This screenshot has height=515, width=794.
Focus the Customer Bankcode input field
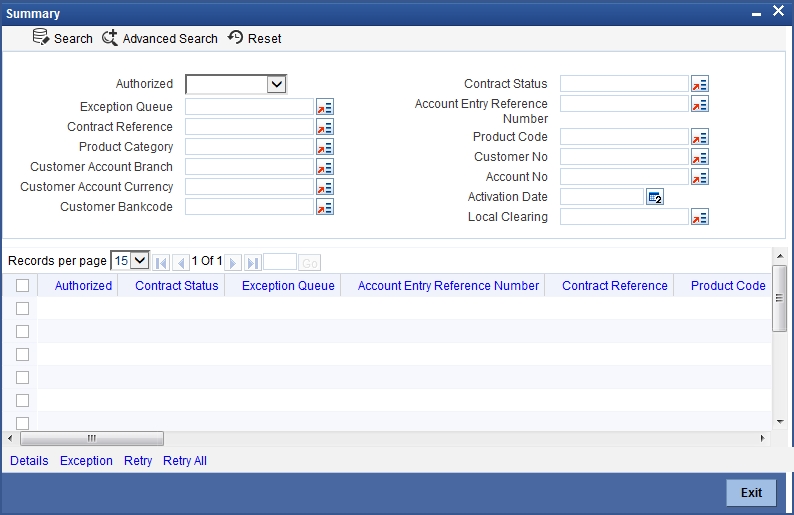(x=249, y=207)
